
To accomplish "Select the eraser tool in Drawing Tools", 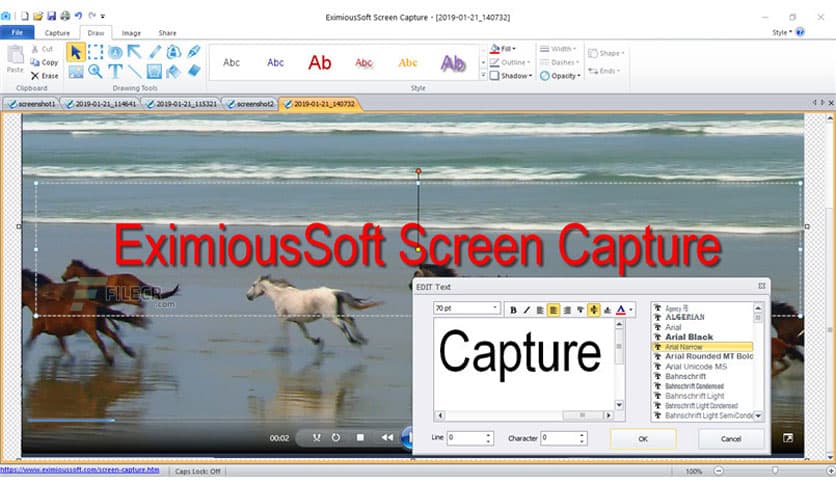I will [194, 71].
